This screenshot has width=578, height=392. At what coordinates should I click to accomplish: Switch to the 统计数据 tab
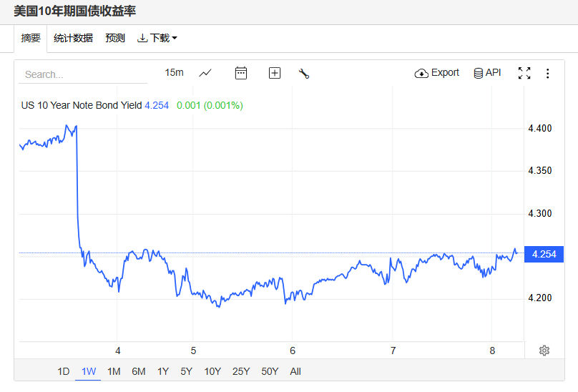pyautogui.click(x=73, y=38)
